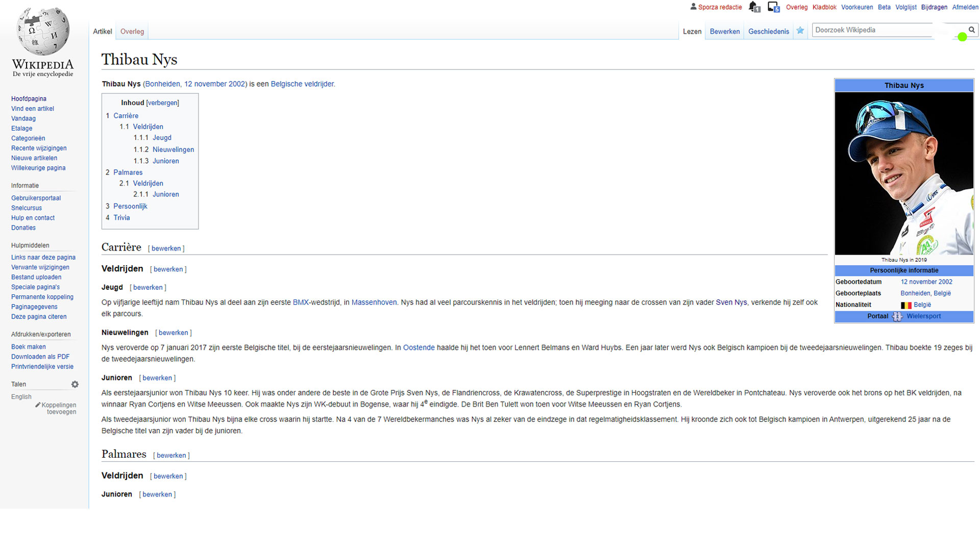Go to Nieuwelingen entry in contents
The width and height of the screenshot is (980, 551).
click(x=173, y=149)
